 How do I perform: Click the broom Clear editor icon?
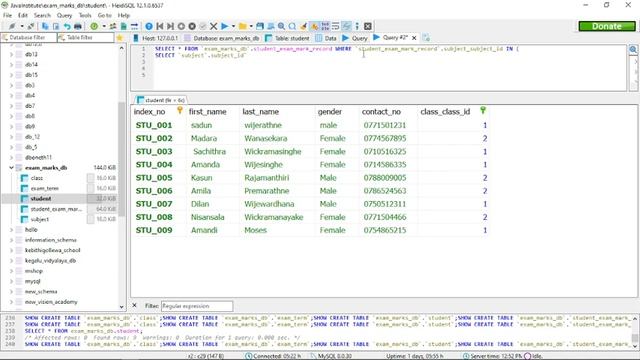[x=303, y=26]
